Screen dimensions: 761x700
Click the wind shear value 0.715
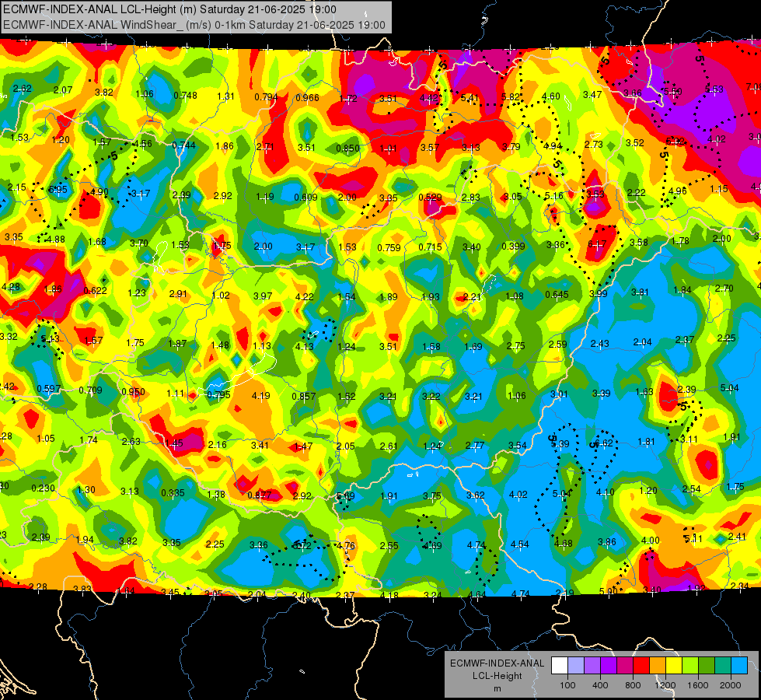tap(430, 247)
